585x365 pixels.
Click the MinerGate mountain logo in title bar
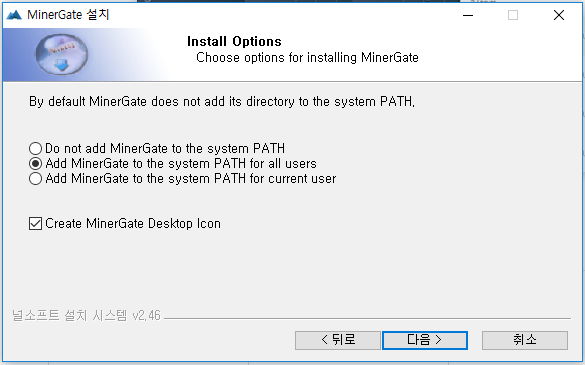point(14,15)
